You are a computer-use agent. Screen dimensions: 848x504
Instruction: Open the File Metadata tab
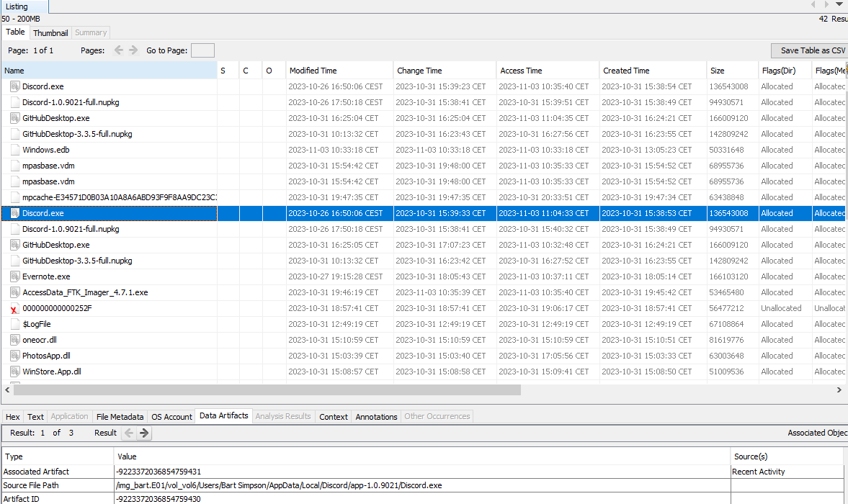120,416
